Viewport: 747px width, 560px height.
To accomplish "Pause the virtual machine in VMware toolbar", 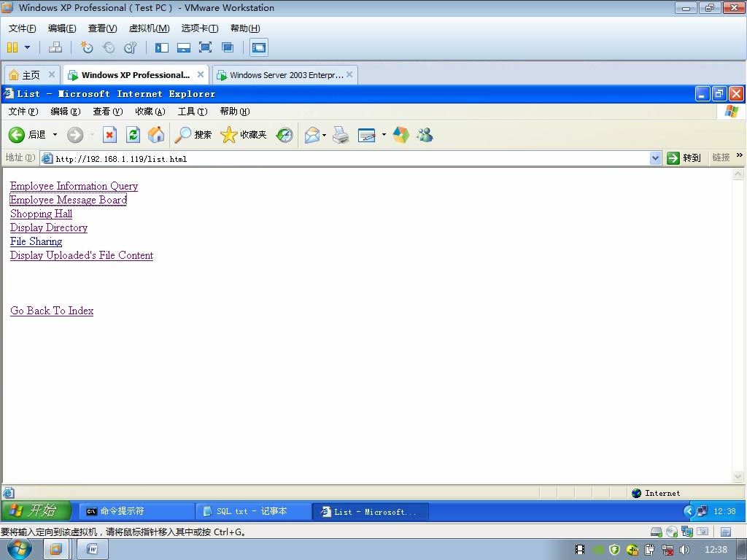I will (12, 47).
